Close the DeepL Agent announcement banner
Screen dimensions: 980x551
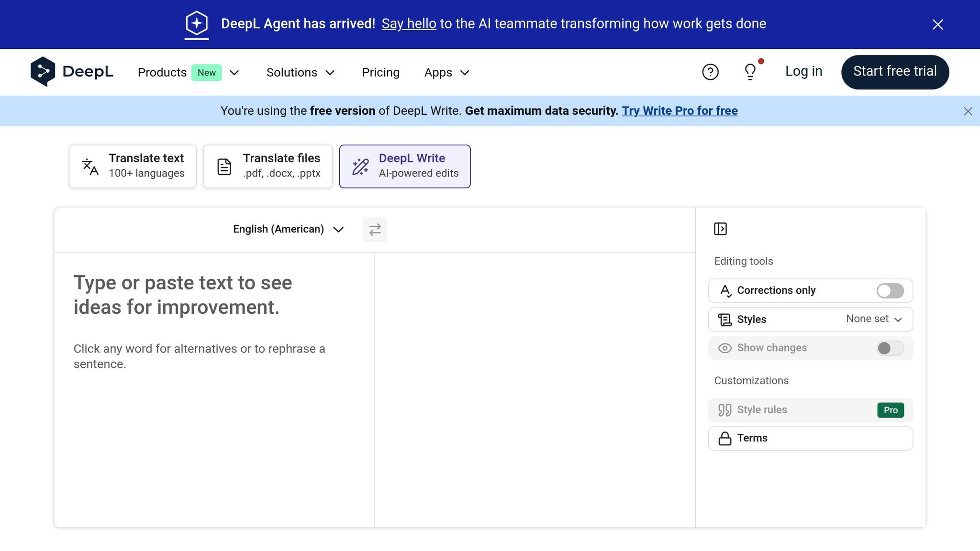pyautogui.click(x=937, y=24)
